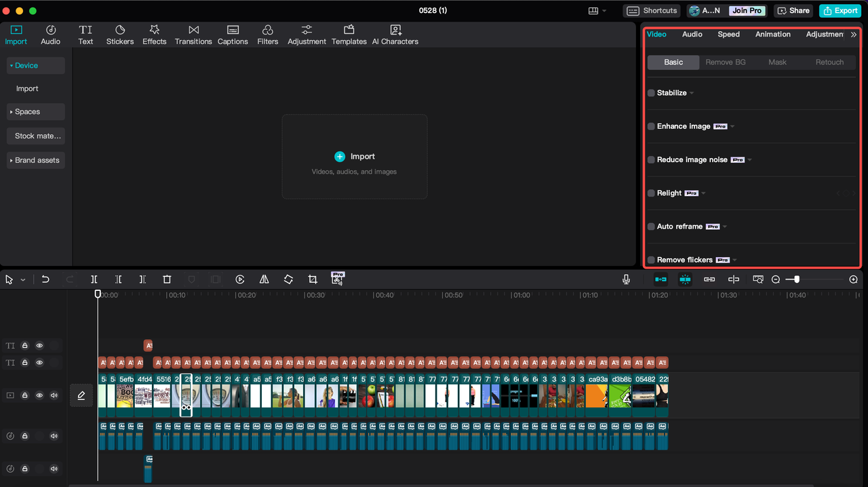Open the Filters tab
868x487 pixels.
point(268,35)
